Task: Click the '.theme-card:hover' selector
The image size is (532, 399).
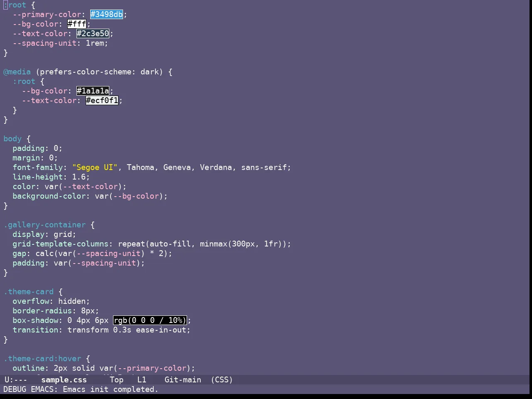Action: (x=42, y=359)
